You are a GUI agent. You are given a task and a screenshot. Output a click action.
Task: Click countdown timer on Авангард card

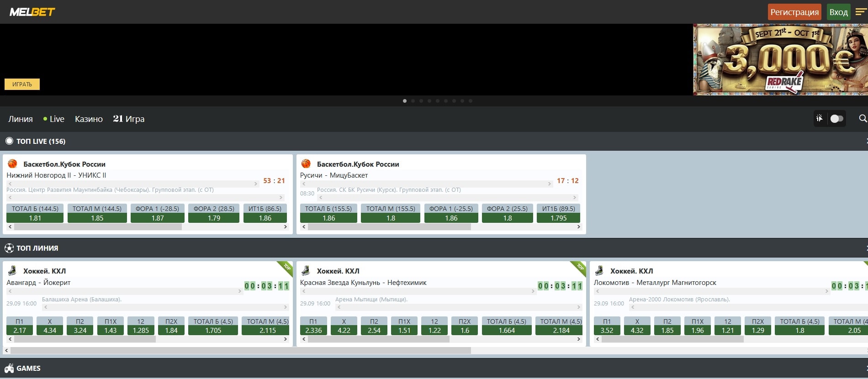tap(267, 286)
